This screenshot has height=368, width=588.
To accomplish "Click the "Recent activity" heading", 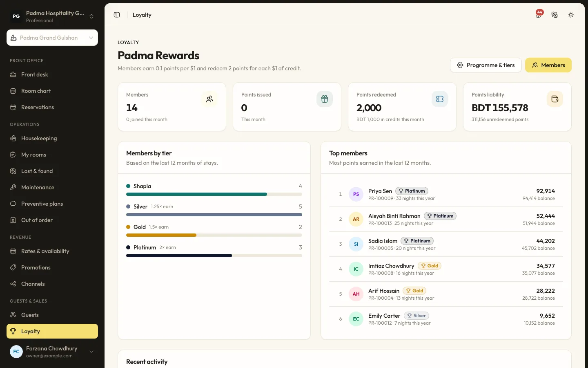I will (x=147, y=362).
